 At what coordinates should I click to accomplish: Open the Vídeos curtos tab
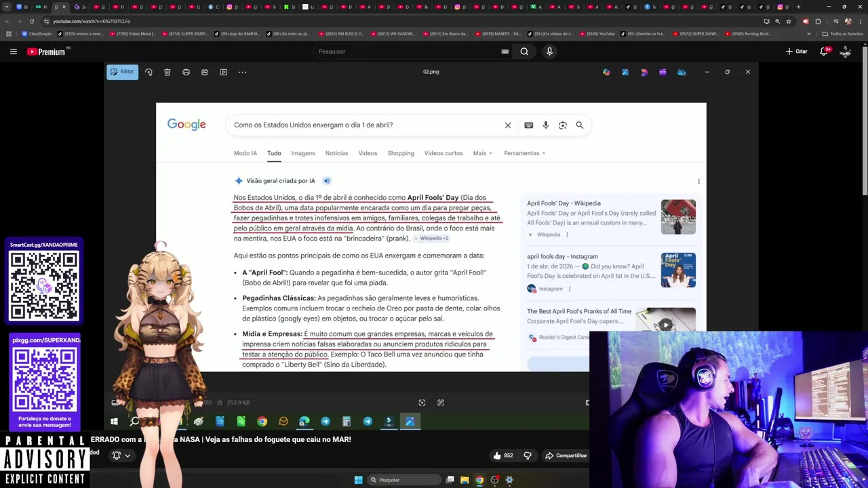tap(443, 153)
